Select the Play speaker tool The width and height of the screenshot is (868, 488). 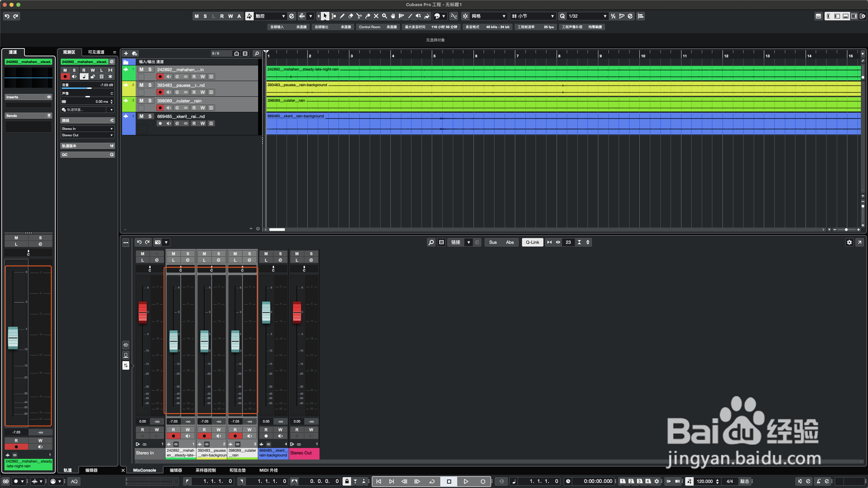coord(418,16)
